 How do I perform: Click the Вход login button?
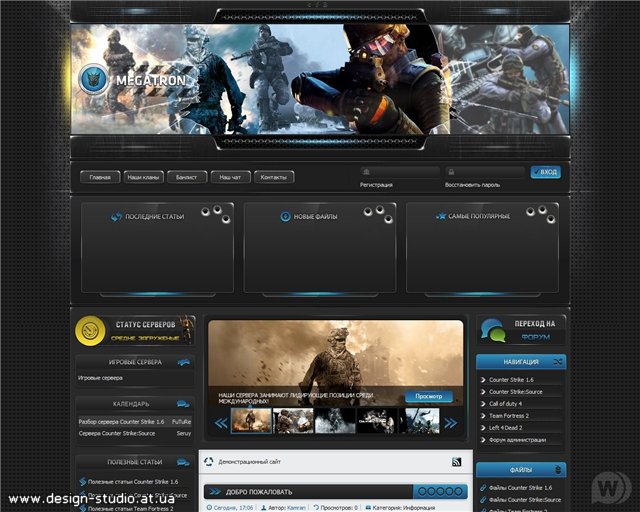coord(546,172)
